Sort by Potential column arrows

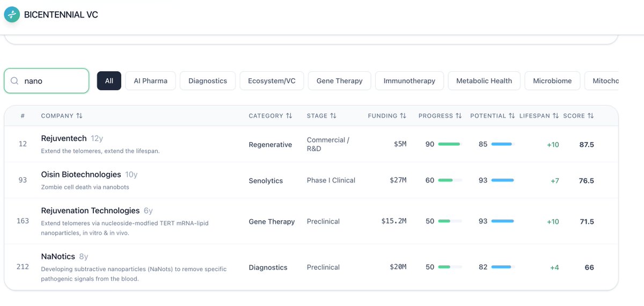(512, 116)
